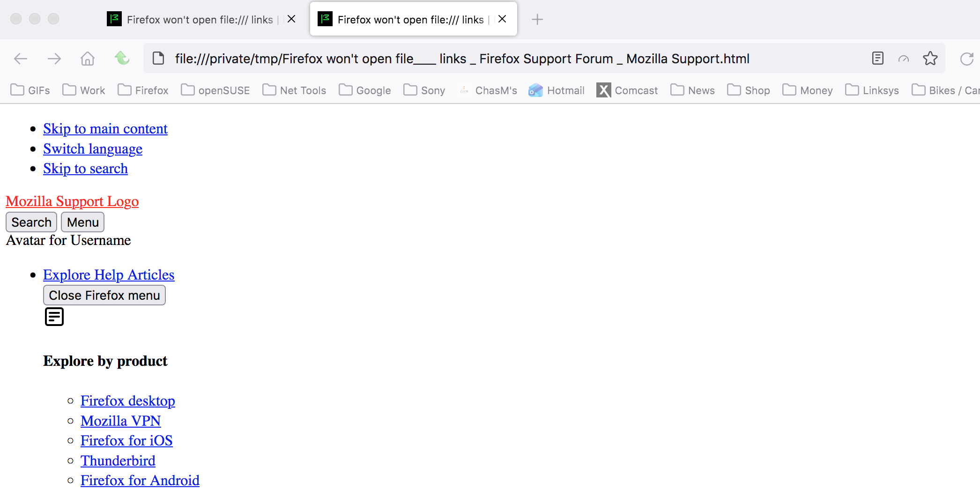Bookmark this page with the star icon
This screenshot has height=489, width=980.
(930, 59)
